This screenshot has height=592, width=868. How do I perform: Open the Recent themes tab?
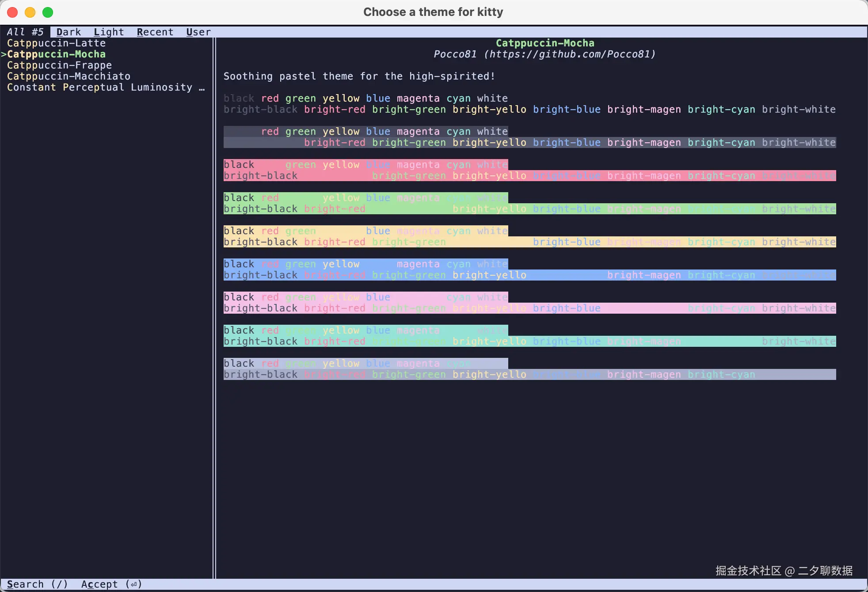tap(155, 32)
